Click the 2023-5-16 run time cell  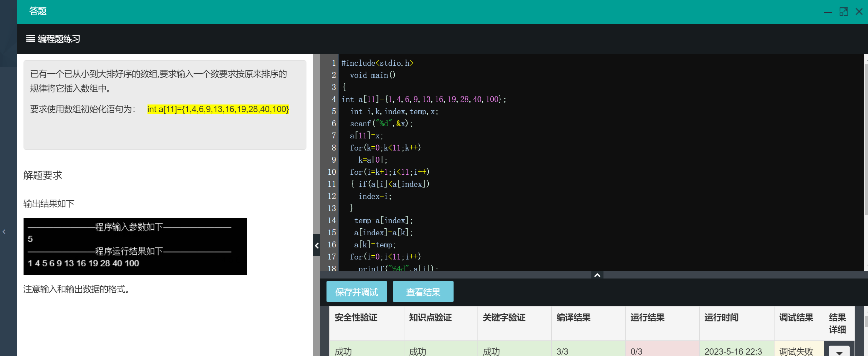coord(737,349)
